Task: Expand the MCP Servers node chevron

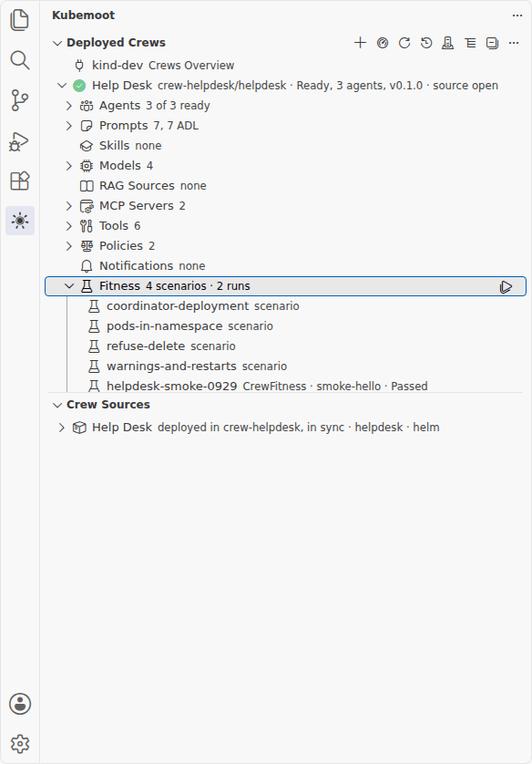Action: click(x=69, y=206)
